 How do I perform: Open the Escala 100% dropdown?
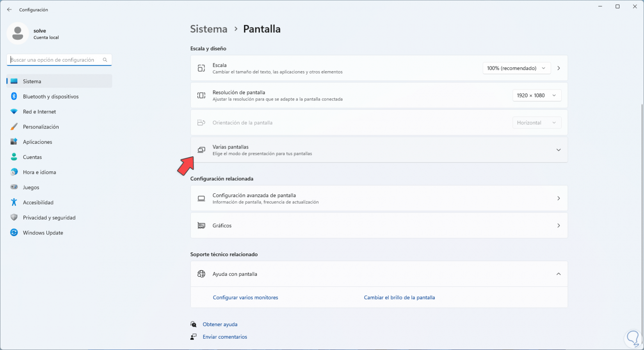pyautogui.click(x=516, y=68)
